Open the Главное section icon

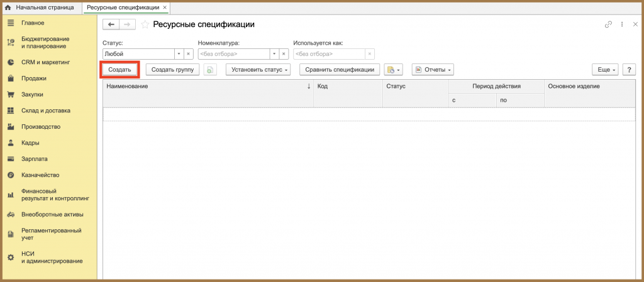tap(11, 23)
